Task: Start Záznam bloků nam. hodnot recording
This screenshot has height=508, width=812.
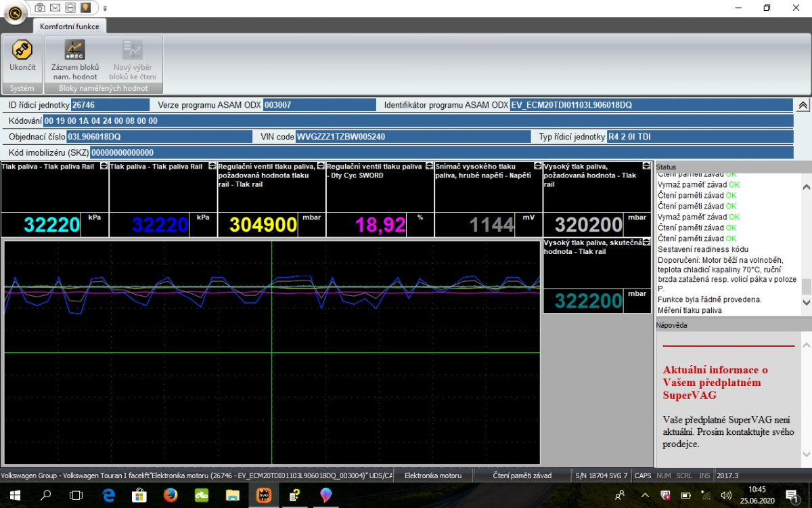Action: [75, 60]
